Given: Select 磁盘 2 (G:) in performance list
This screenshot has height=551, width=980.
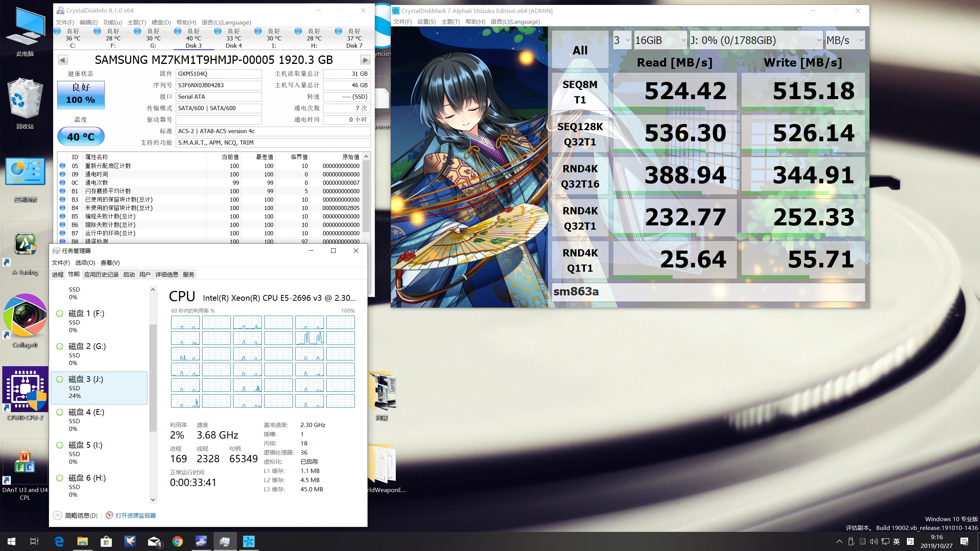Looking at the screenshot, I should [99, 354].
